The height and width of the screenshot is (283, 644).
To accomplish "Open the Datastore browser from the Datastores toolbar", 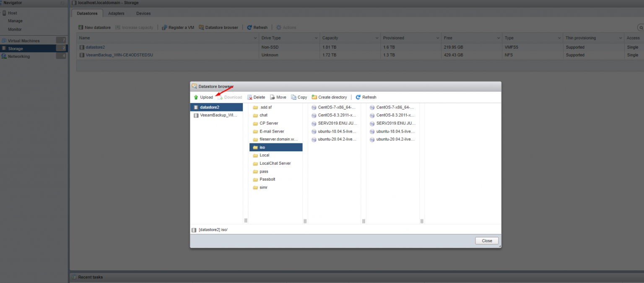I will (202, 27).
